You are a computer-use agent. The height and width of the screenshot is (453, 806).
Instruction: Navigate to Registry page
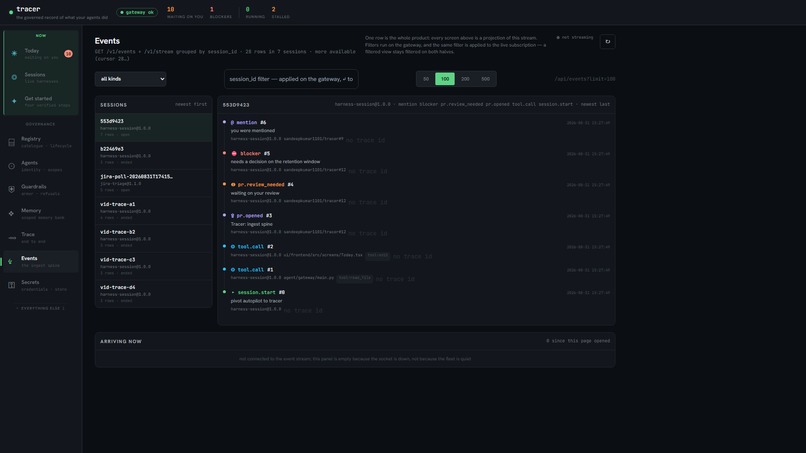41,142
